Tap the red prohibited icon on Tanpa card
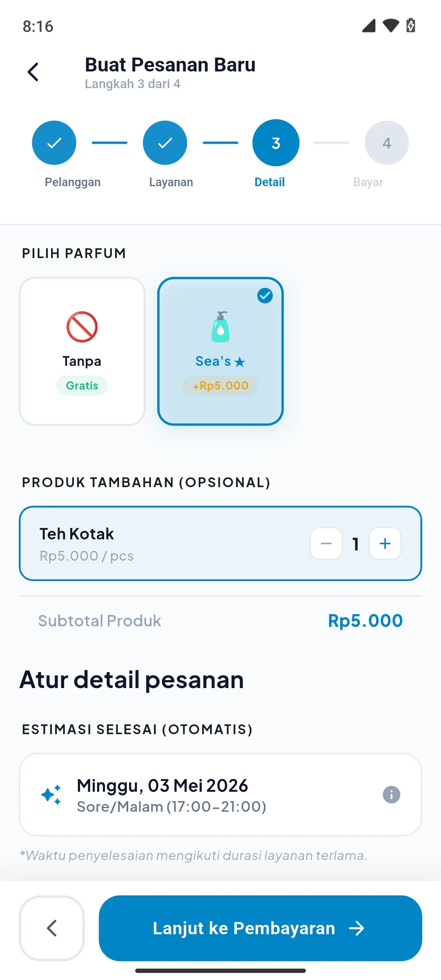441x980 pixels. tap(82, 327)
